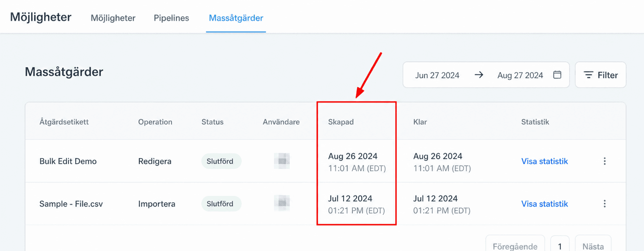Screen dimensions: 644x251
Task: Click the Skapad column header
Action: (x=341, y=122)
